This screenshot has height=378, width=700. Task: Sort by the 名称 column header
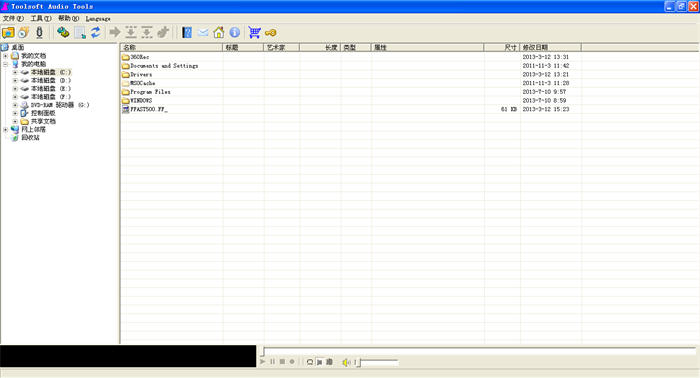[171, 47]
